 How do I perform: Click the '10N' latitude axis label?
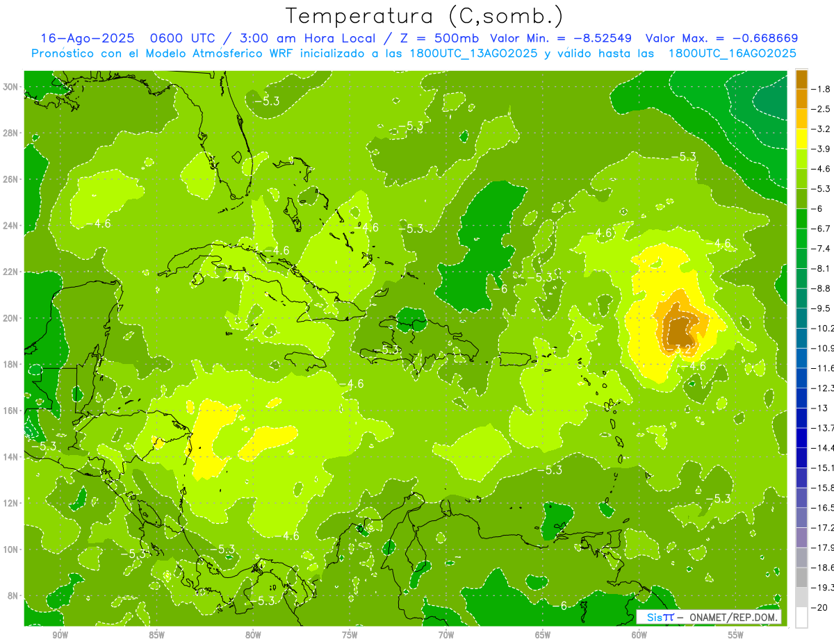12,550
